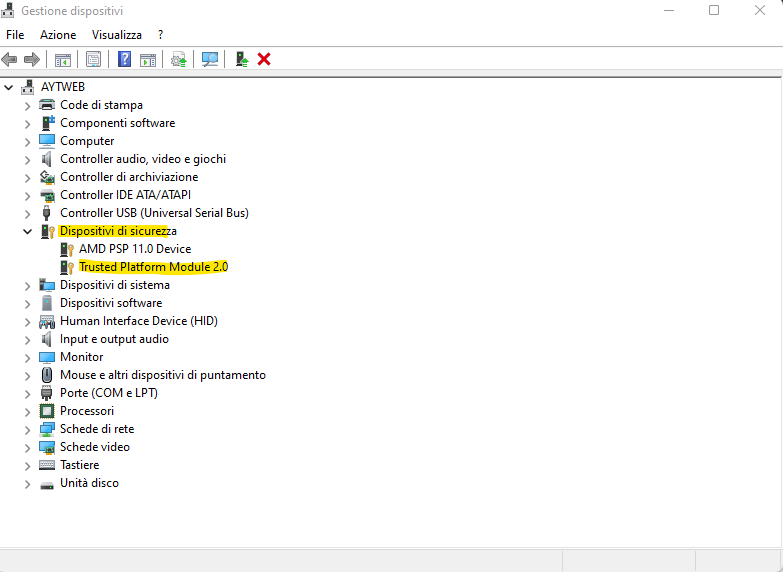The width and height of the screenshot is (783, 572).
Task: Click the Back arrow in toolbar
Action: [x=10, y=59]
